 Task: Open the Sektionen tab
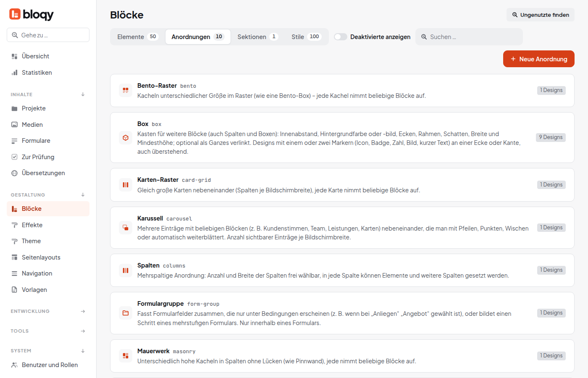[x=258, y=37]
